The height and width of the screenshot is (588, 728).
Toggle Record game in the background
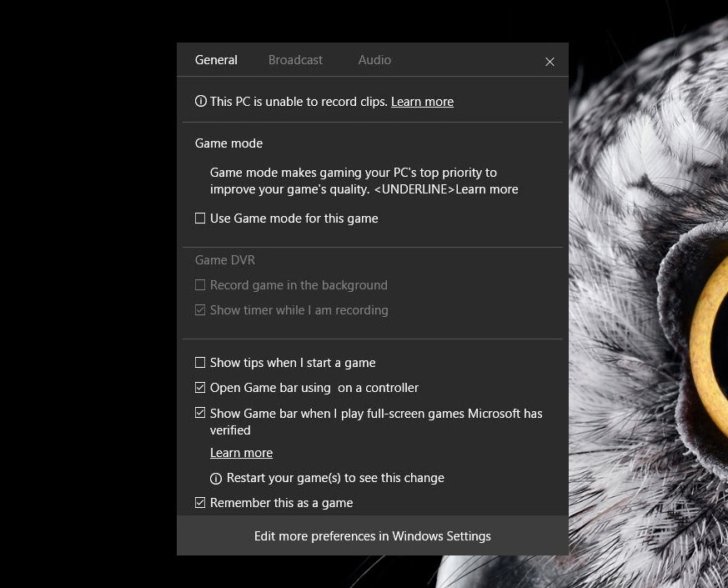click(199, 284)
